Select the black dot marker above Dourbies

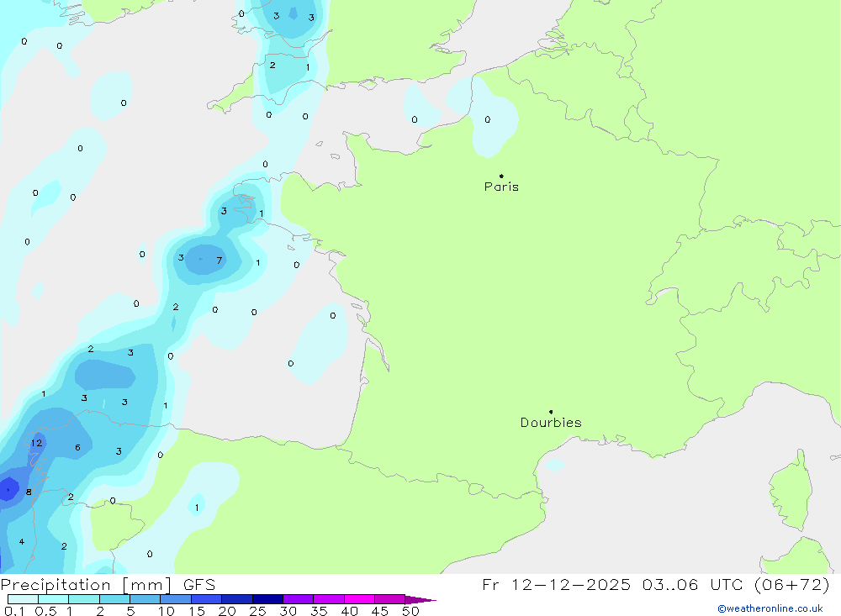(551, 412)
